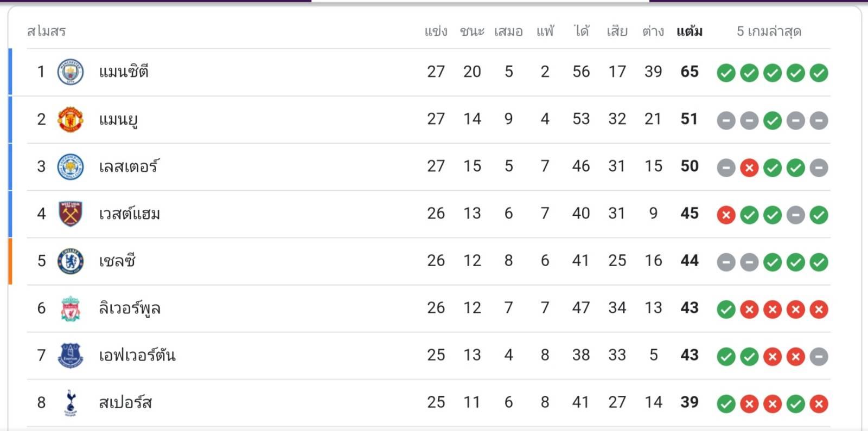Click the West Ham club crest
Viewport: 868px width, 431px height.
pyautogui.click(x=71, y=214)
